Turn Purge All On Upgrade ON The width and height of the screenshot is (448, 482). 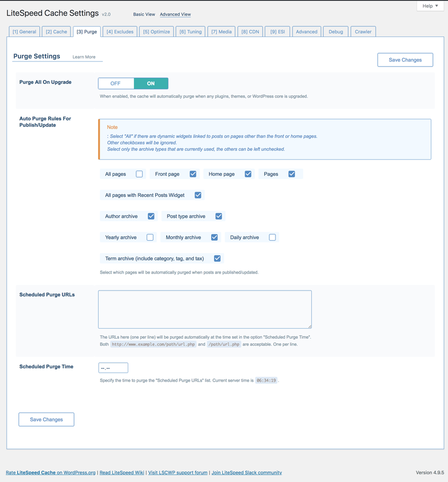[x=151, y=83]
